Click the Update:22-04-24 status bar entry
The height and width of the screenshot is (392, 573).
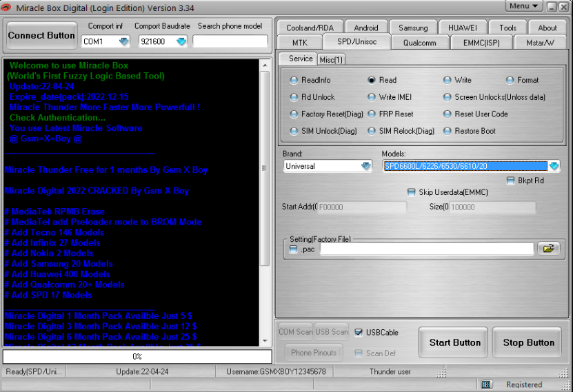tap(142, 371)
